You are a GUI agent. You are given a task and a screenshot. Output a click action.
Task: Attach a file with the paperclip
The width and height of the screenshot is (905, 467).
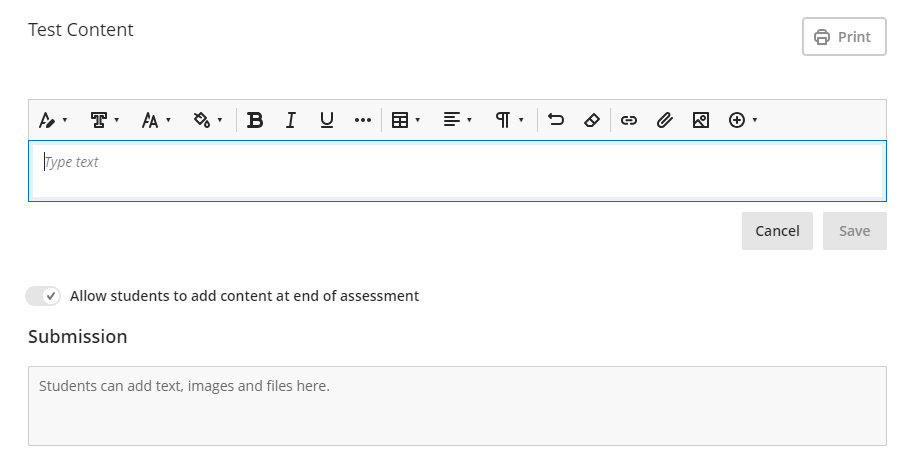pos(664,120)
